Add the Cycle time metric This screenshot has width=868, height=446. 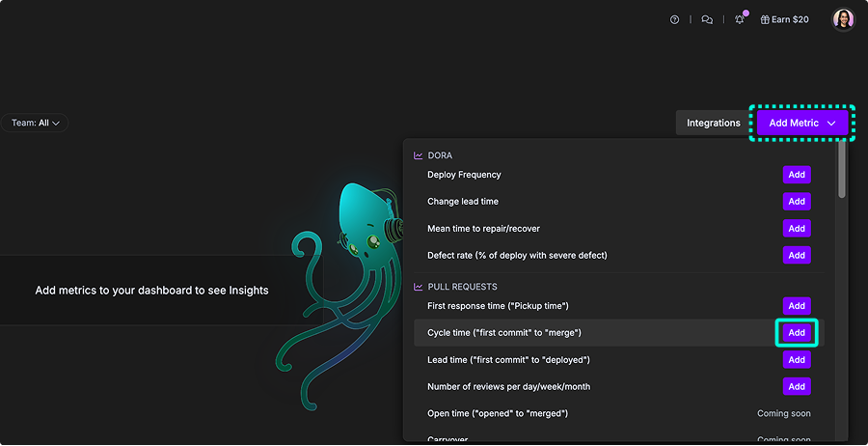(797, 333)
